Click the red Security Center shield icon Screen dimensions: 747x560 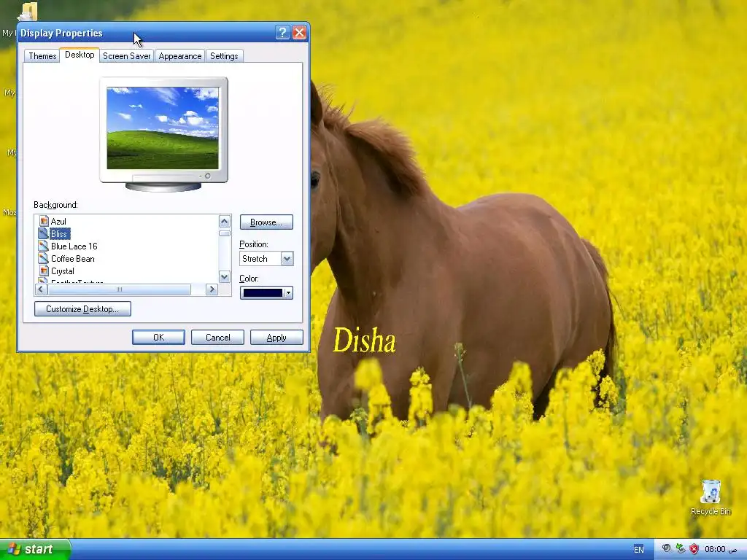point(694,549)
